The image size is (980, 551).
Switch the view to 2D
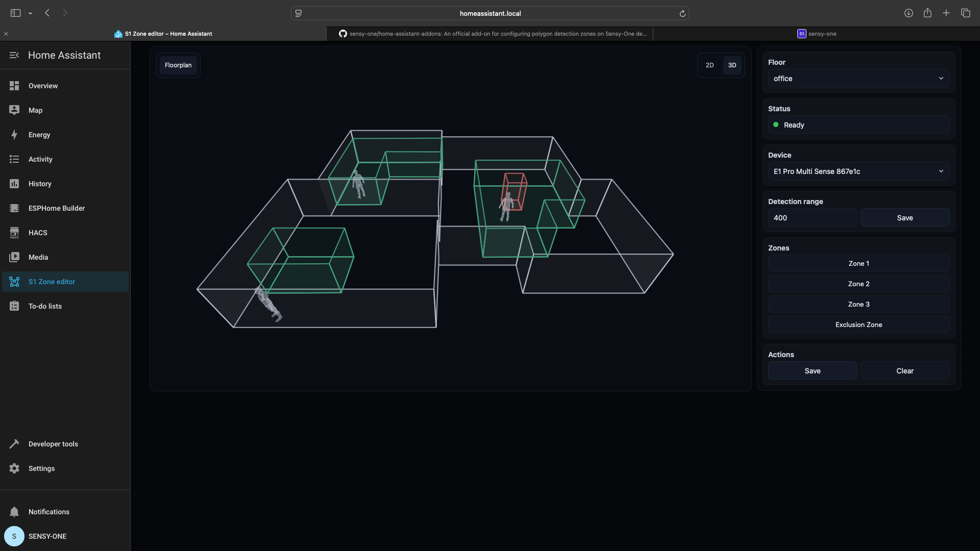(x=709, y=65)
